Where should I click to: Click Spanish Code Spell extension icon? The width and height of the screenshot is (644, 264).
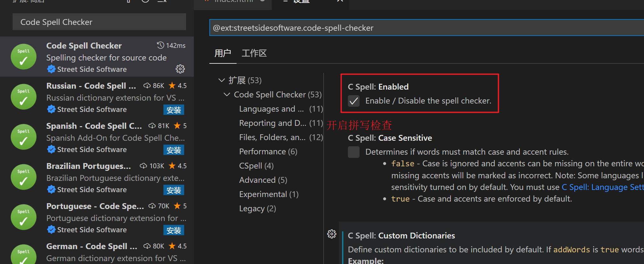point(24,137)
